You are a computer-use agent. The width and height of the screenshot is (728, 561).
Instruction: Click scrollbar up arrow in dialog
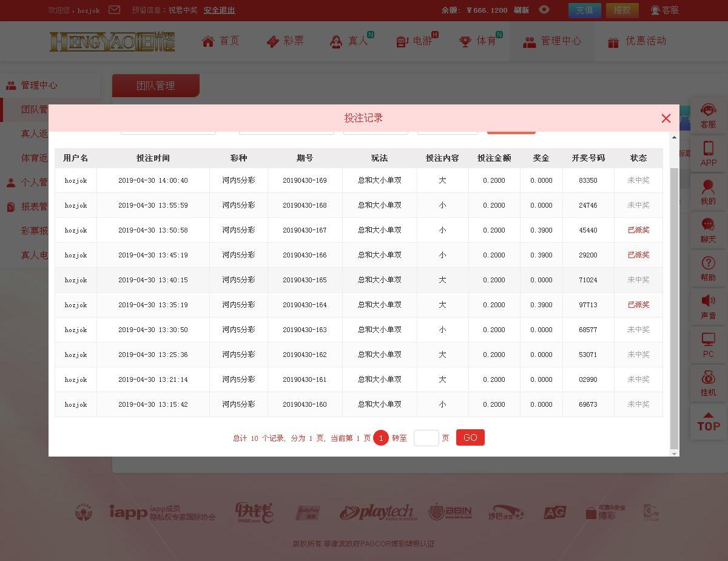(674, 137)
